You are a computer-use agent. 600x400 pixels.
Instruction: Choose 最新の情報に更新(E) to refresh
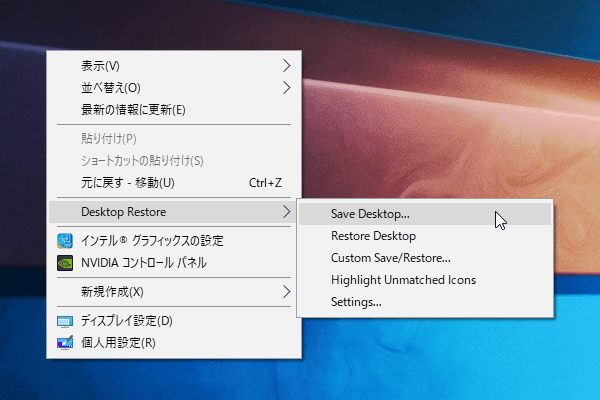174,110
